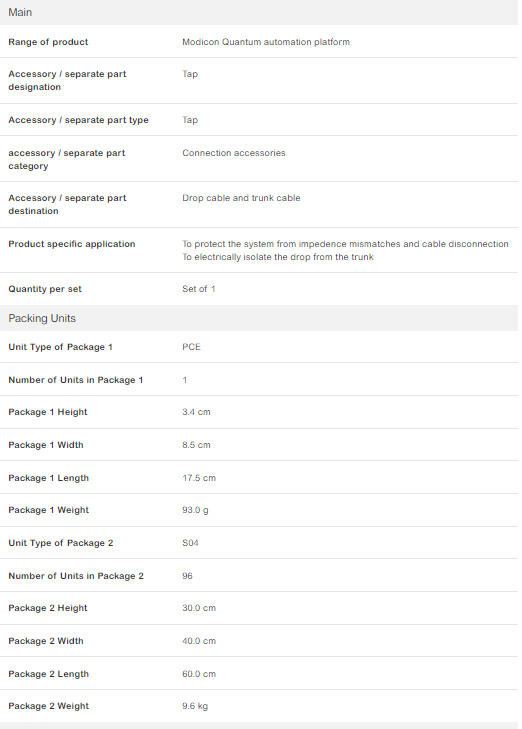
Task: Click Modicon Quantum automation platform value
Action: point(266,42)
